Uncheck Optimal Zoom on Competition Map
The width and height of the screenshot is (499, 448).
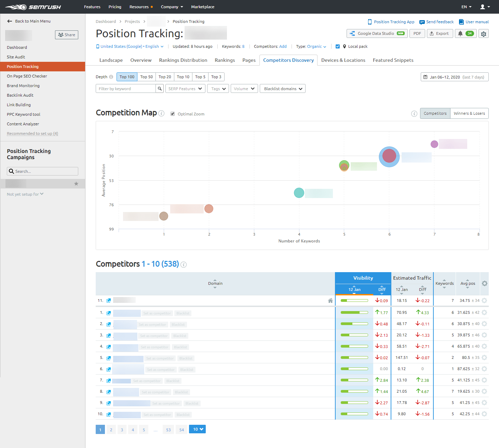point(173,114)
